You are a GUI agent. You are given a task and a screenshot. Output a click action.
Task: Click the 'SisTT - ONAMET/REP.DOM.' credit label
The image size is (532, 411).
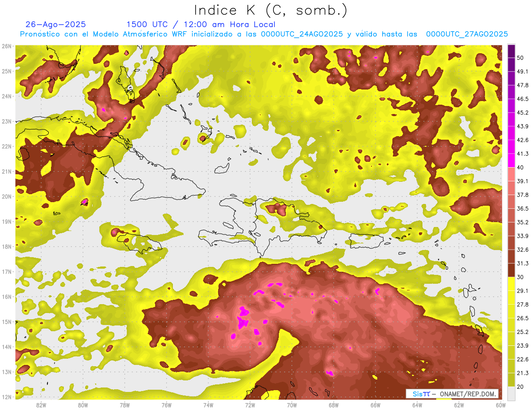452,394
